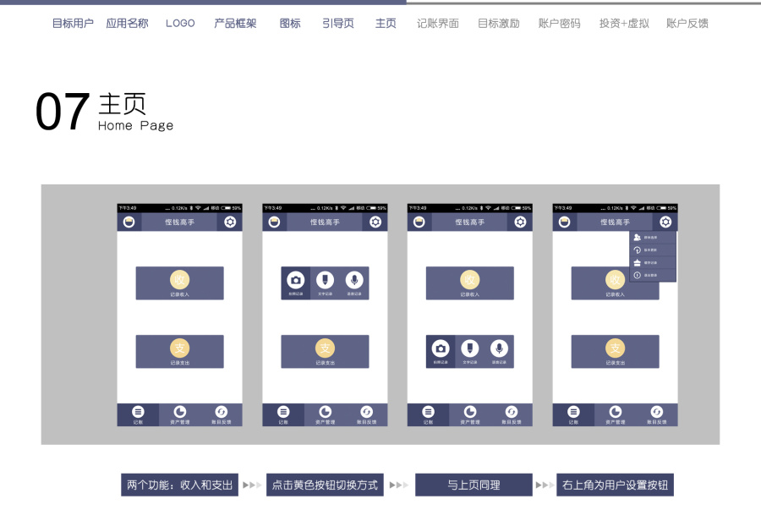Viewport: 761px width, 532px height.
Task: Select the text-record pen icon on second phone
Action: coord(325,278)
